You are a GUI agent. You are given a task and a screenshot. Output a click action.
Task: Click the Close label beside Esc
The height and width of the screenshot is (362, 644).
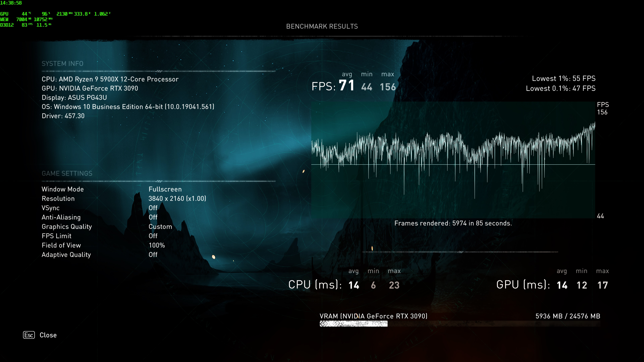(x=48, y=335)
